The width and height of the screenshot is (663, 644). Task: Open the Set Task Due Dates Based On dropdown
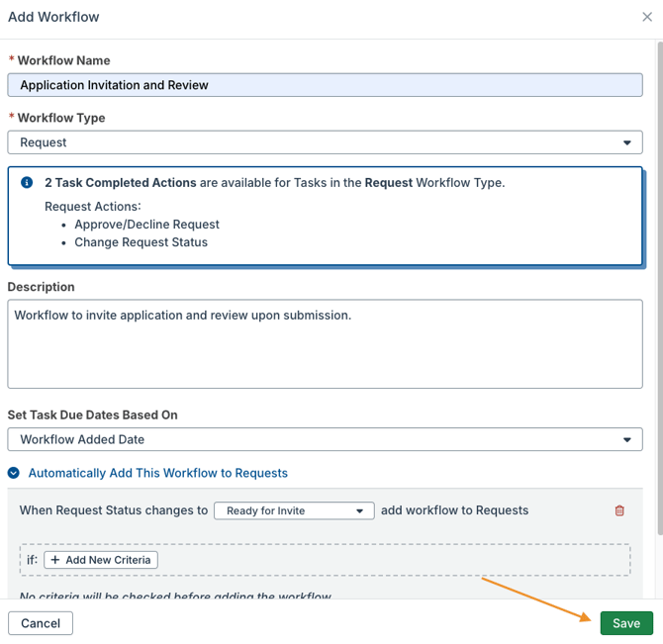click(x=325, y=440)
